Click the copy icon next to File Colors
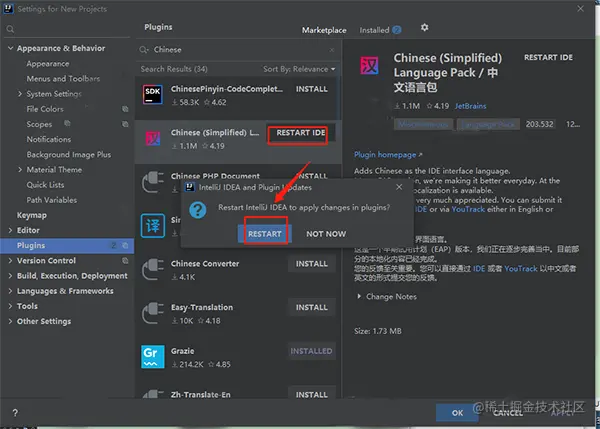This screenshot has width=600, height=429. click(x=125, y=109)
